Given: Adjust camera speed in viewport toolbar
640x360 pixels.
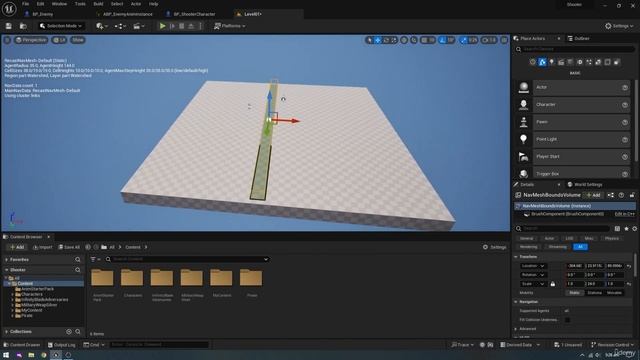Looking at the screenshot, I should [489, 40].
